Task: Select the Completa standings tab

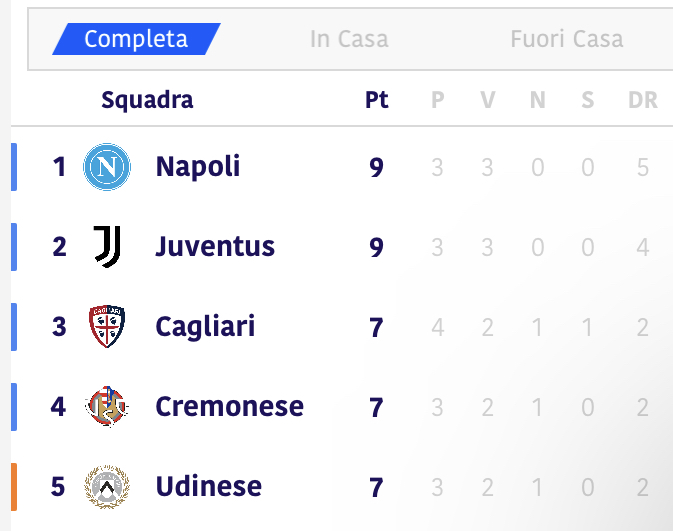Action: click(x=136, y=39)
